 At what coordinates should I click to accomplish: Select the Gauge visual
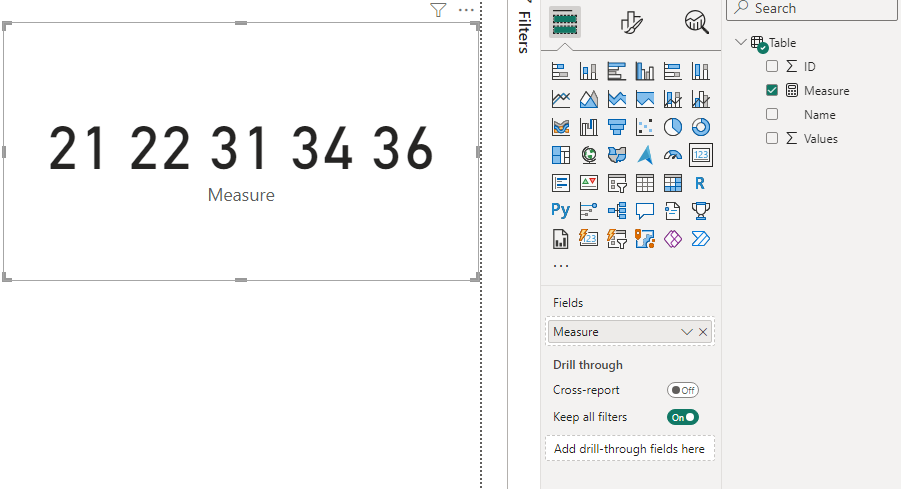pos(672,155)
